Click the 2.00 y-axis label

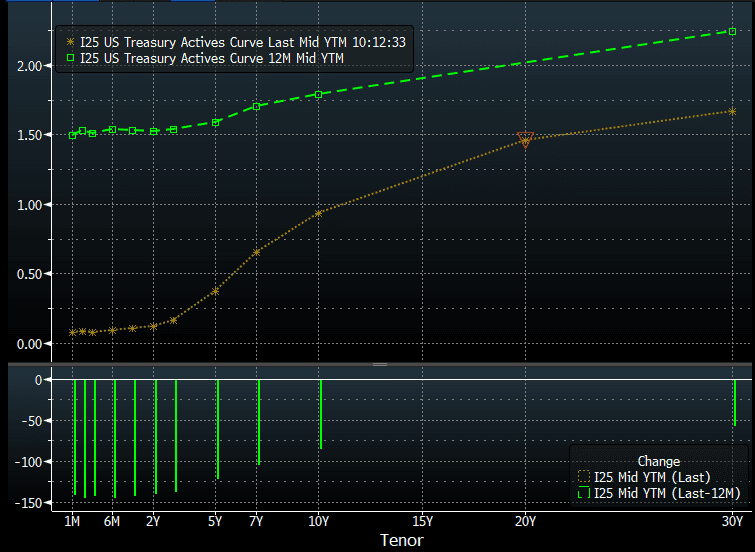29,66
